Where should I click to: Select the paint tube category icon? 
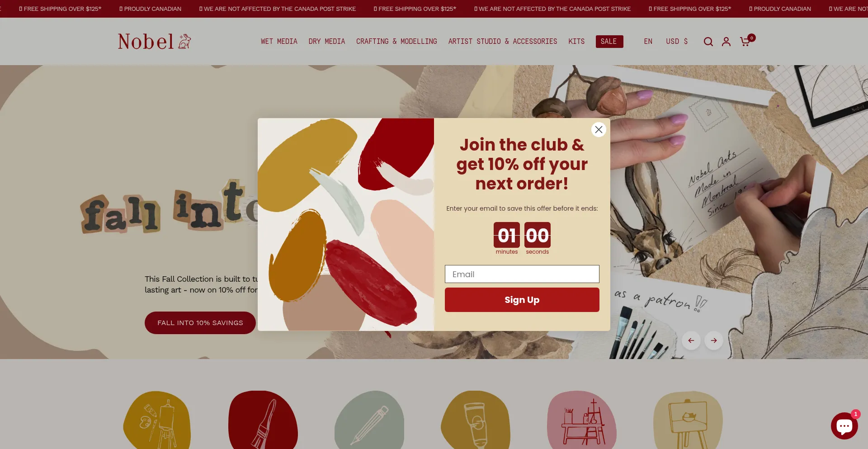[476, 420]
